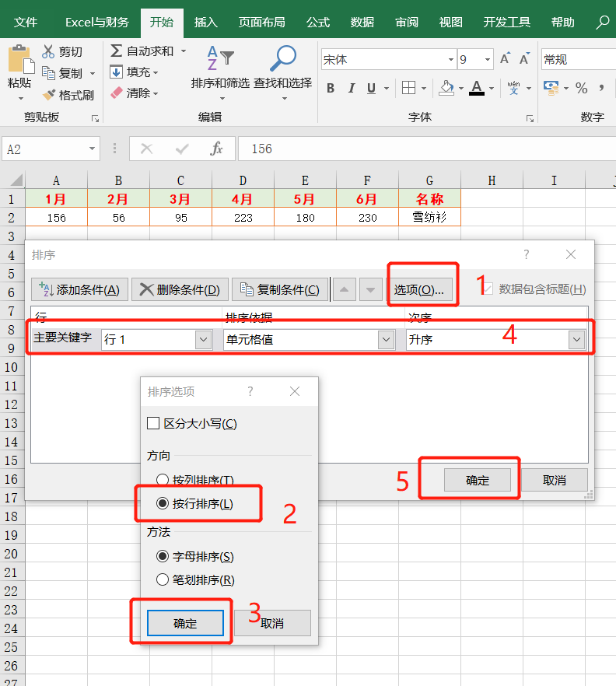Click Add Condition (添加条件) button
The width and height of the screenshot is (616, 686).
point(79,289)
